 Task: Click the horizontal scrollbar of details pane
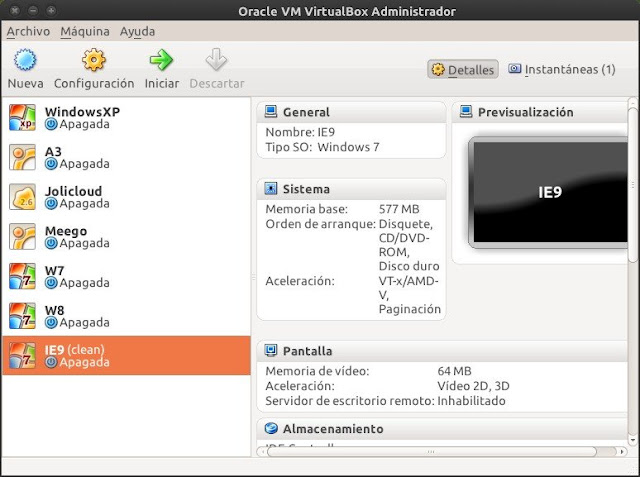pos(431,451)
